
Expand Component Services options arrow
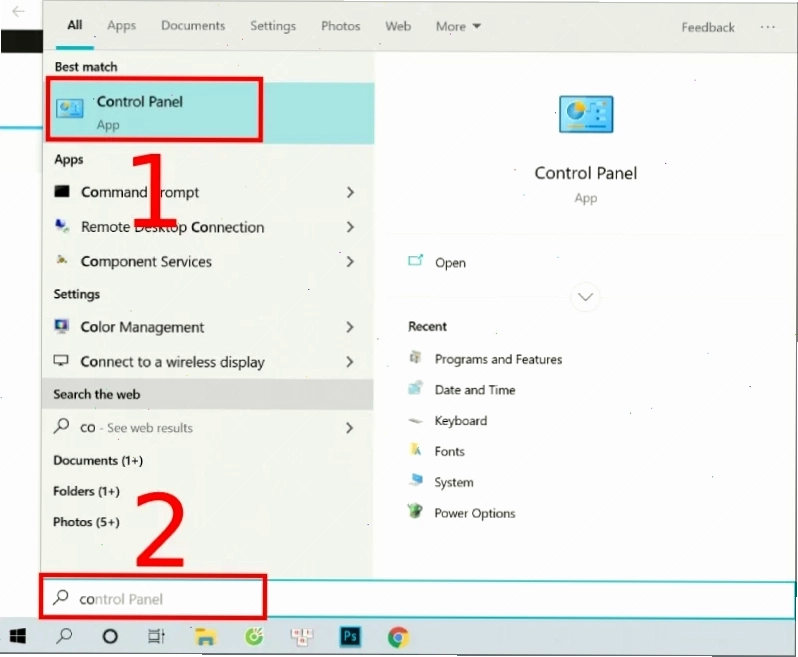(x=350, y=261)
